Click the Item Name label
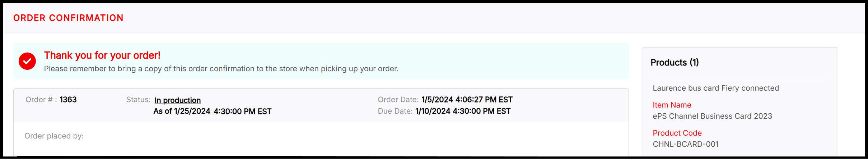868x159 pixels. (672, 105)
